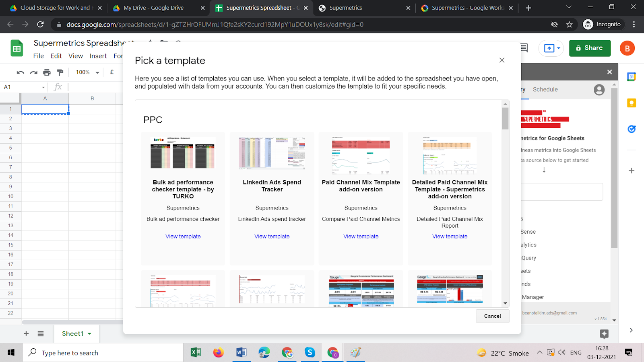Close the Supermetrics sidebar
This screenshot has height=362, width=644.
tap(609, 72)
